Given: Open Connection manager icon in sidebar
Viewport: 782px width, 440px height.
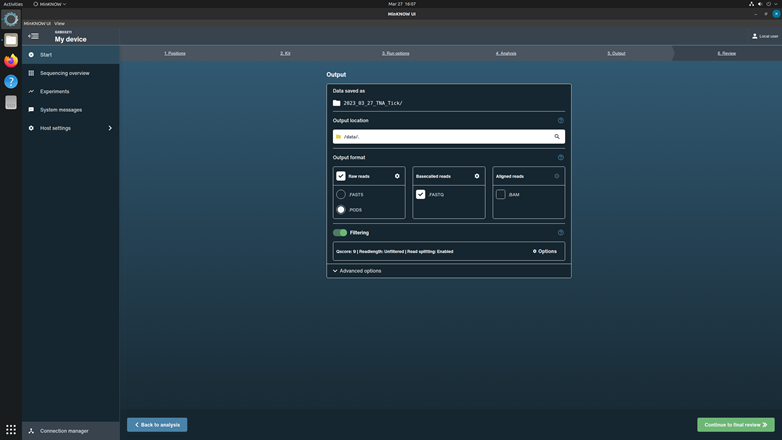Looking at the screenshot, I should tap(31, 431).
